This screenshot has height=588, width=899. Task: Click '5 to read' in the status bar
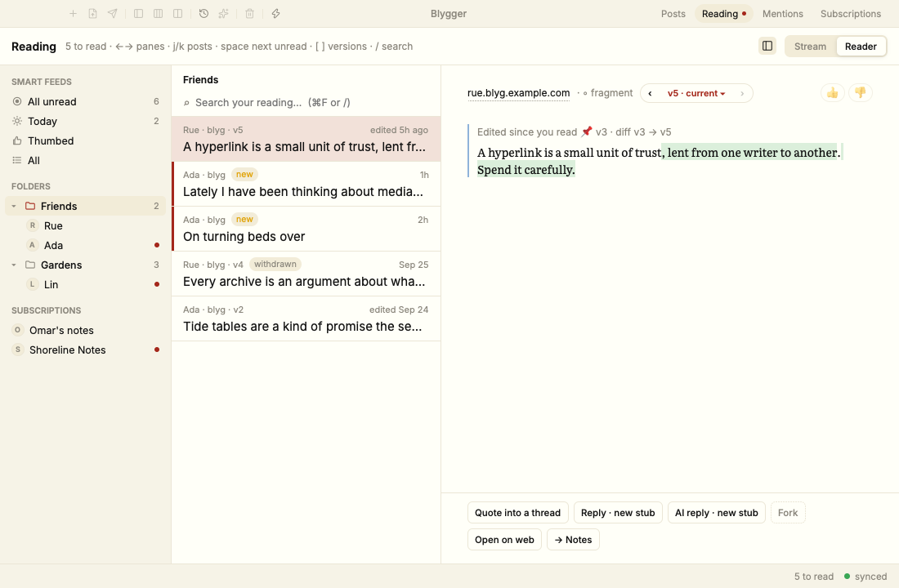(813, 577)
